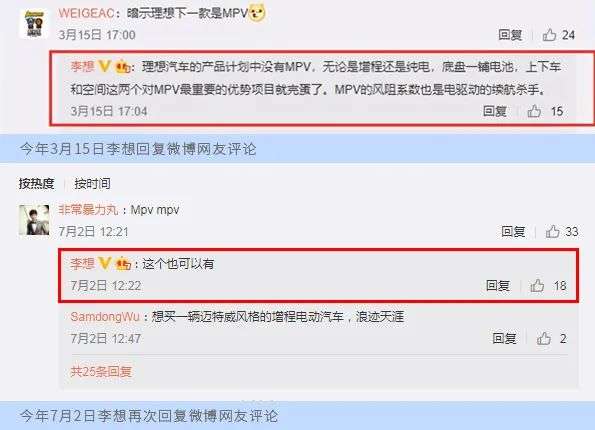Like 非常暴力丸's comment with 33 likes
This screenshot has width=595, height=430.
coord(552,232)
